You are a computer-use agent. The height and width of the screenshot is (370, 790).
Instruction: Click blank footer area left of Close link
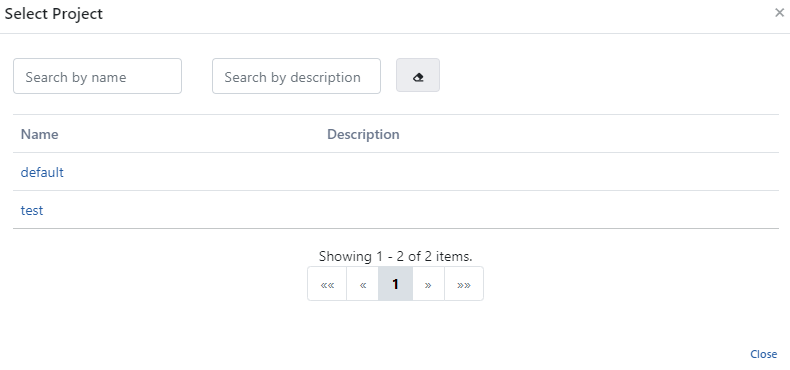[x=373, y=354]
